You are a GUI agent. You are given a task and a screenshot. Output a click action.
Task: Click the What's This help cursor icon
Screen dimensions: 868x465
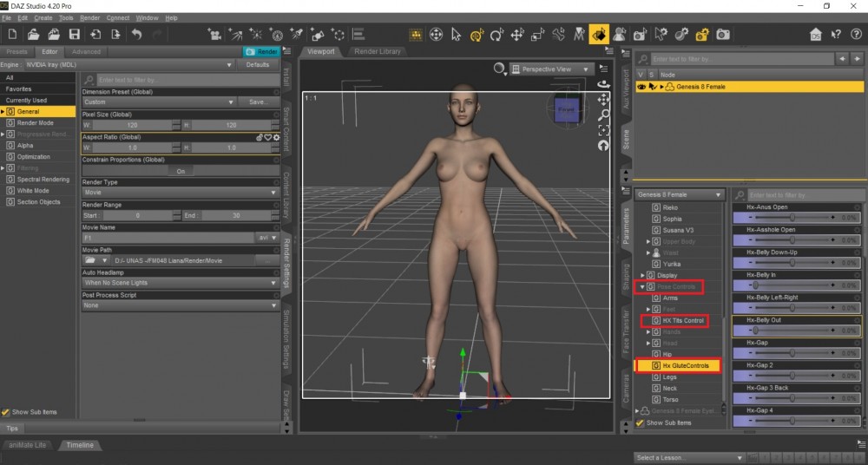[837, 35]
